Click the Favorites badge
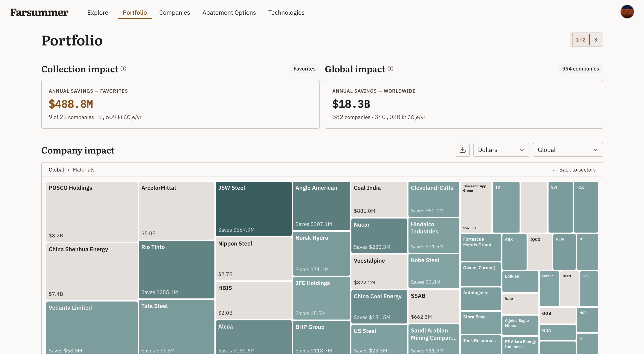644x354 pixels. [304, 69]
